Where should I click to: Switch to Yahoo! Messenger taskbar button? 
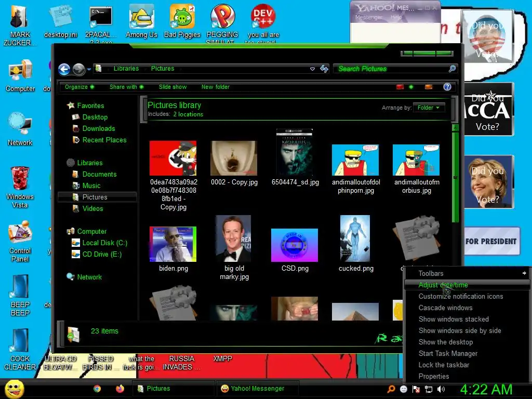pyautogui.click(x=257, y=389)
